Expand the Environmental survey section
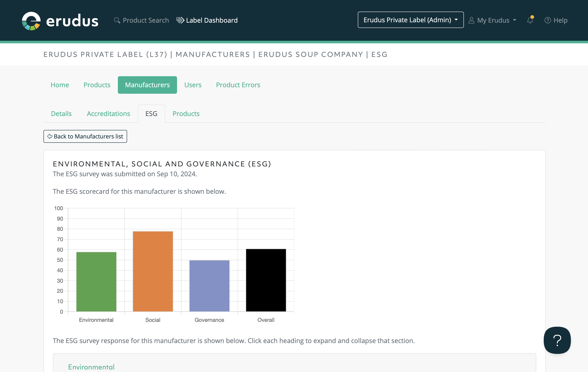Image resolution: width=588 pixels, height=372 pixels. coord(91,367)
